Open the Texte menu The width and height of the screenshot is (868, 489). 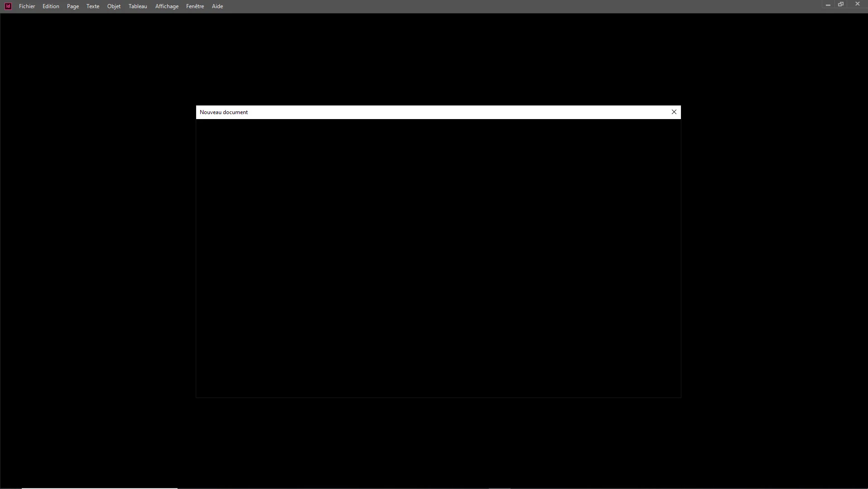click(x=93, y=6)
